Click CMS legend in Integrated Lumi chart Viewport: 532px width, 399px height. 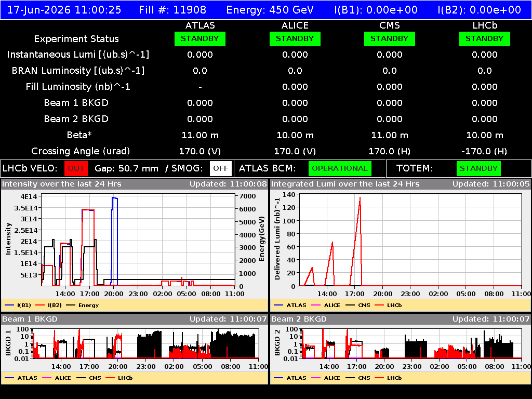[x=358, y=305]
